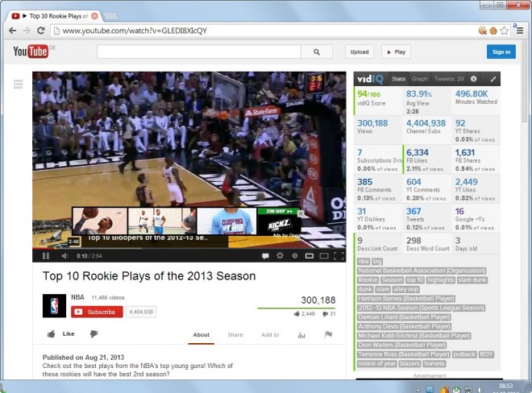Close the overlay ad

[x=301, y=213]
